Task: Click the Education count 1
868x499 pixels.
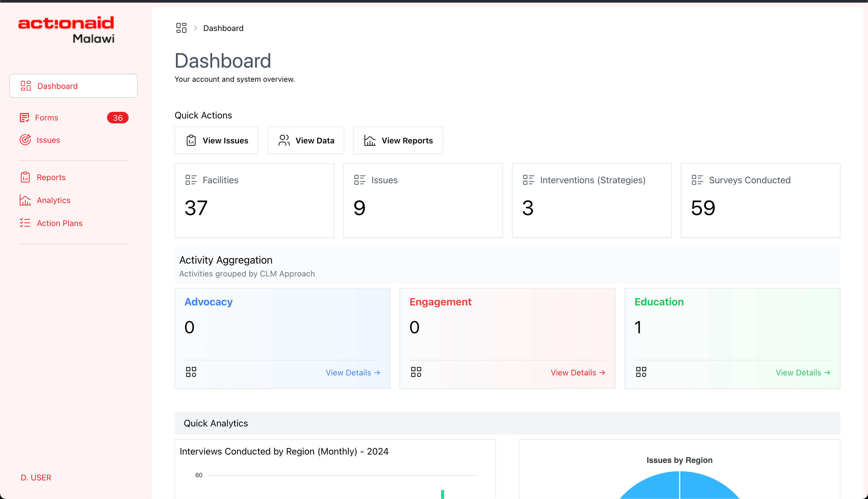Action: pos(638,327)
